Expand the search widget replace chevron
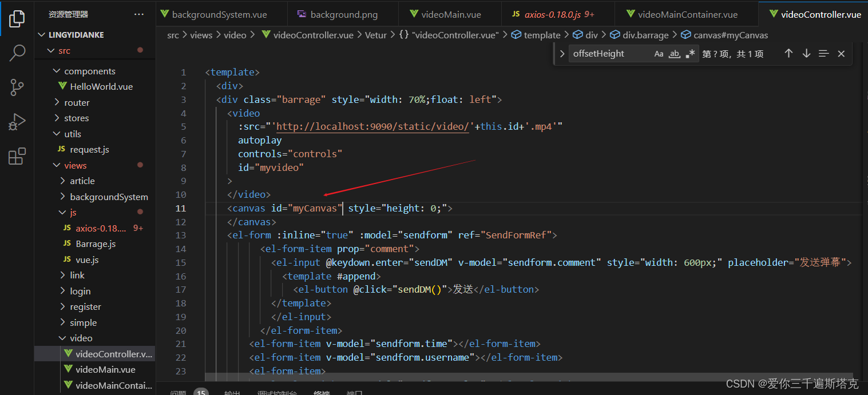 pos(562,53)
